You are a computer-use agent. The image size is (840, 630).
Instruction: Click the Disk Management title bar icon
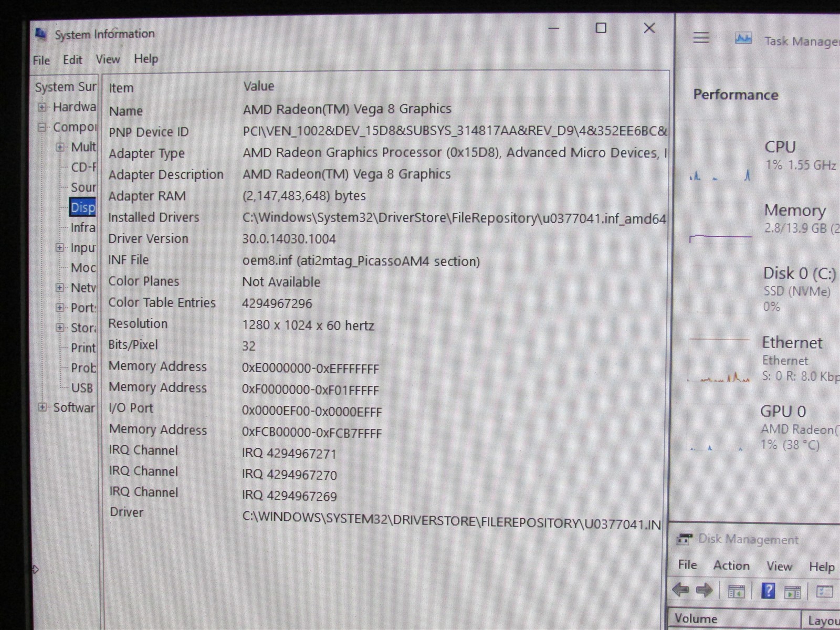(x=685, y=539)
